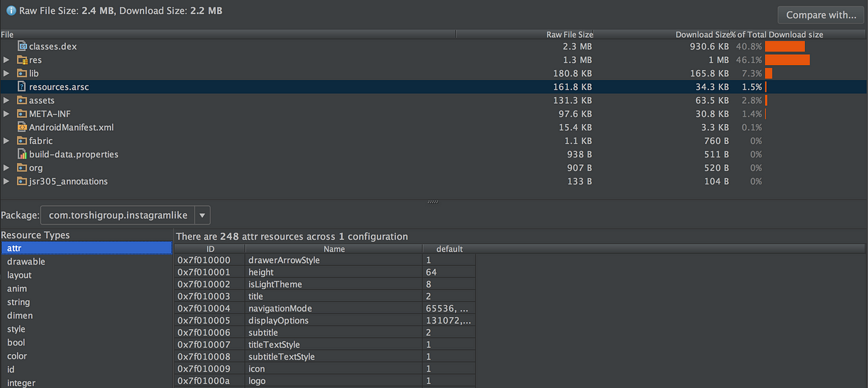Screen dimensions: 868x388
Task: Open the Package dropdown arrow
Action: 202,216
